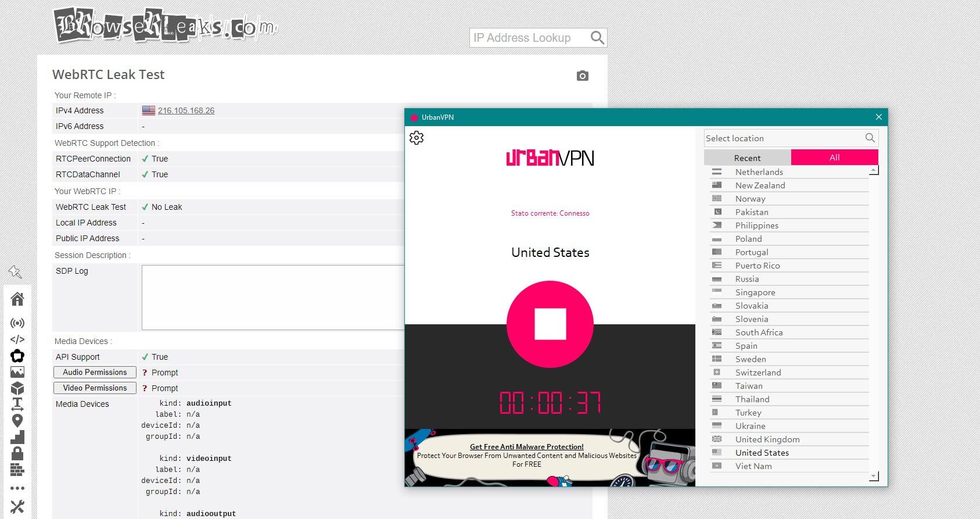Click inside the SDP Log text area
Image resolution: width=980 pixels, height=519 pixels.
[x=273, y=298]
